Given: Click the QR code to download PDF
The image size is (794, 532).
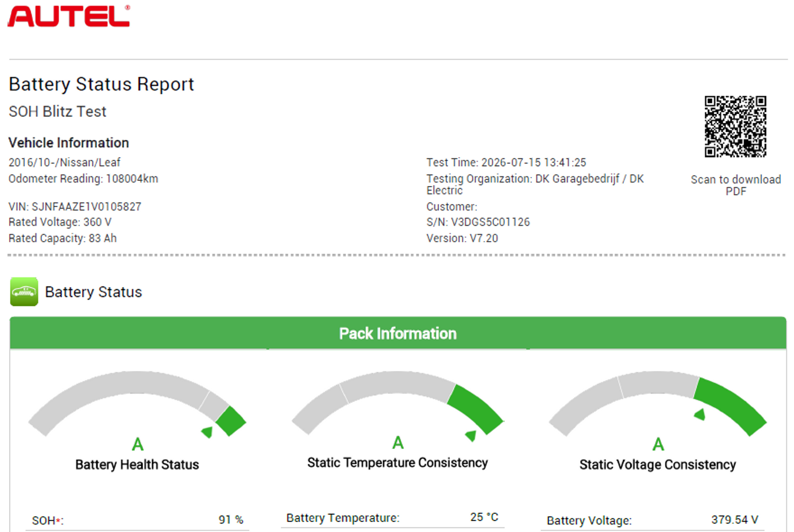Looking at the screenshot, I should pos(735,126).
